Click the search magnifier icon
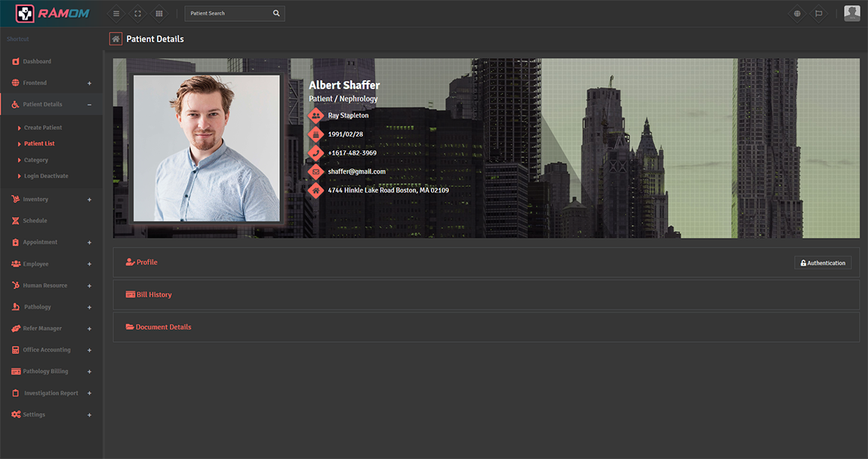The width and height of the screenshot is (868, 459). point(276,14)
